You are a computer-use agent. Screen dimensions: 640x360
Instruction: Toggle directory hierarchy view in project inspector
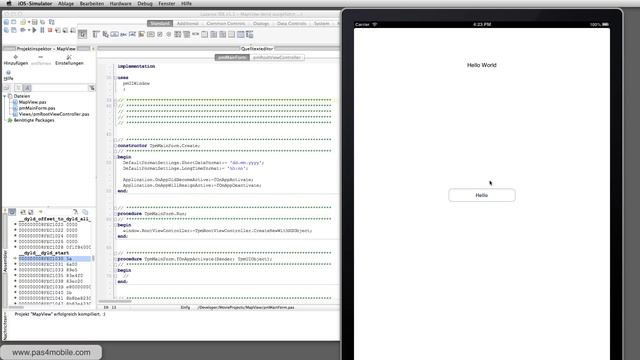coord(18,88)
